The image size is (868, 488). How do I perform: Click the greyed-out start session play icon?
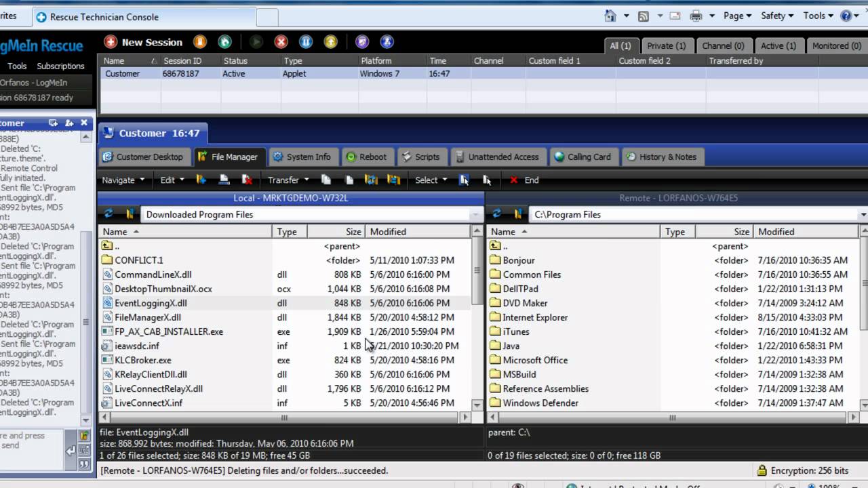coord(256,42)
